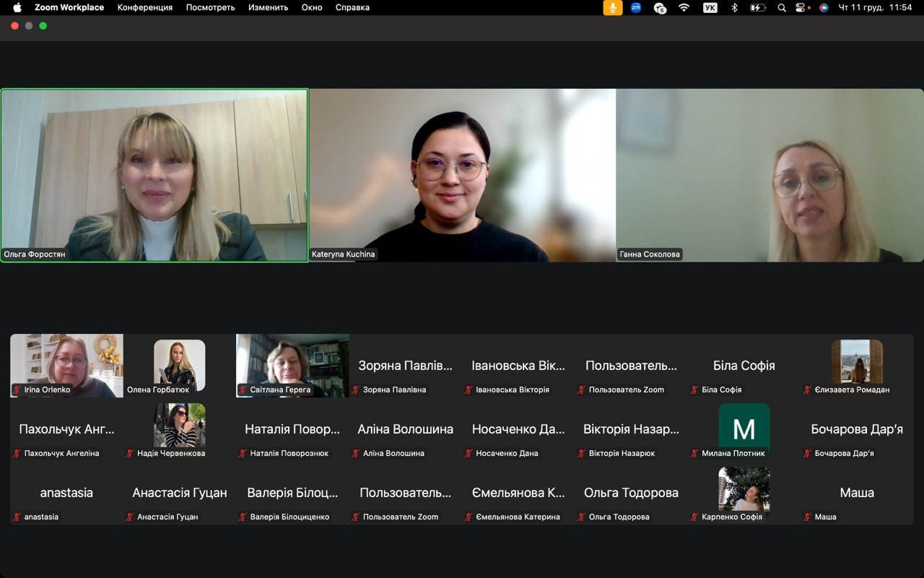This screenshot has width=924, height=578.
Task: Click Єлизавета Ромадан's profile picture
Action: 857,361
